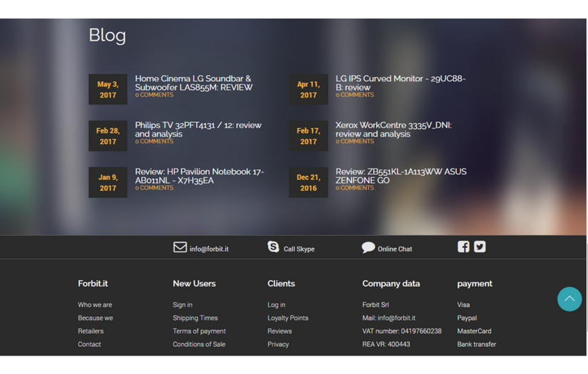The width and height of the screenshot is (588, 374).
Task: Click the Forbit.it footer column heading
Action: (x=93, y=284)
